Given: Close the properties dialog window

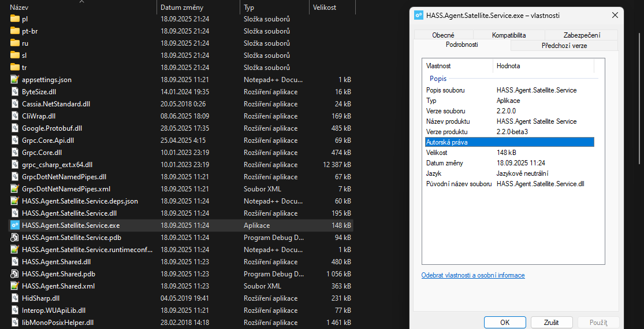Looking at the screenshot, I should [615, 16].
